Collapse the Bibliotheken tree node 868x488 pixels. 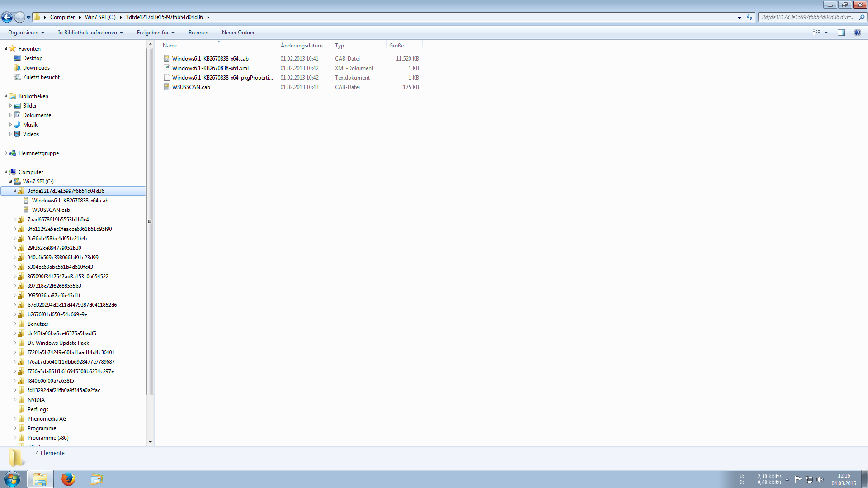(6, 96)
